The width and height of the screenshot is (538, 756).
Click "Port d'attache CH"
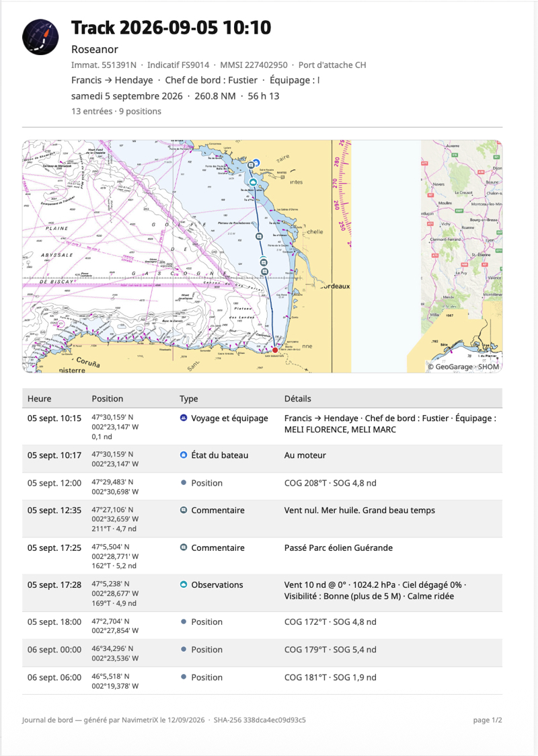point(332,65)
